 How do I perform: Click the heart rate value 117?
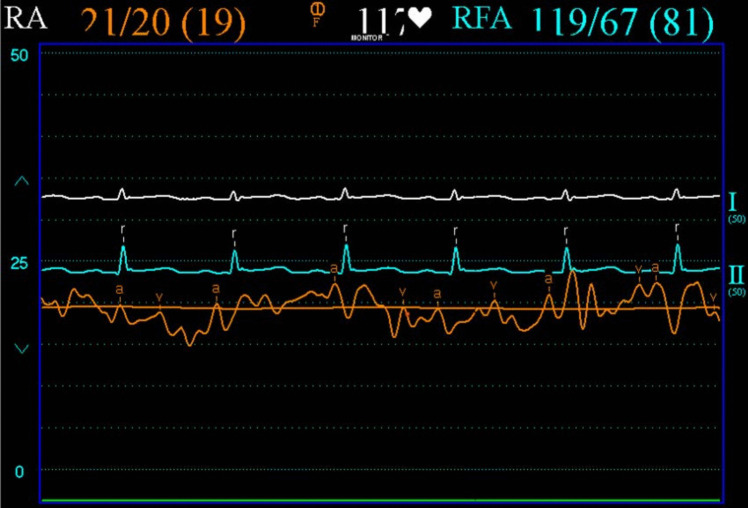pos(382,21)
